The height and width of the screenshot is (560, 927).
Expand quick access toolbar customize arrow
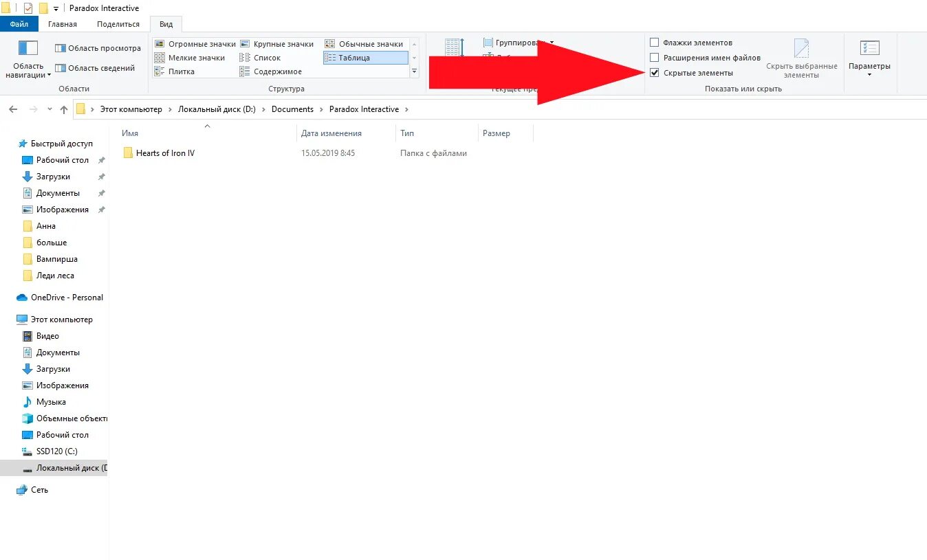(x=56, y=8)
